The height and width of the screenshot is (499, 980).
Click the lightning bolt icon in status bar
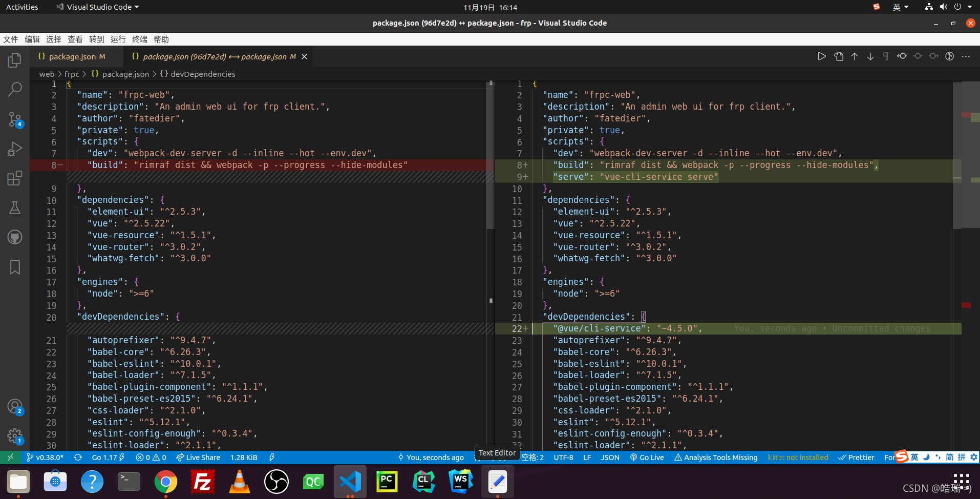coord(272,458)
